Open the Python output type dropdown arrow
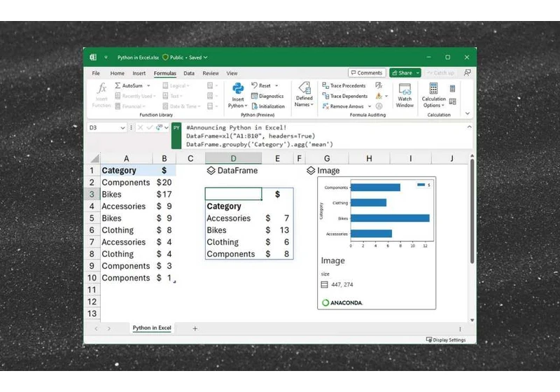 click(x=167, y=127)
